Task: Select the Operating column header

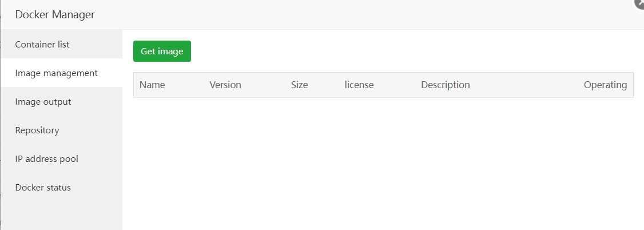Action: (605, 85)
